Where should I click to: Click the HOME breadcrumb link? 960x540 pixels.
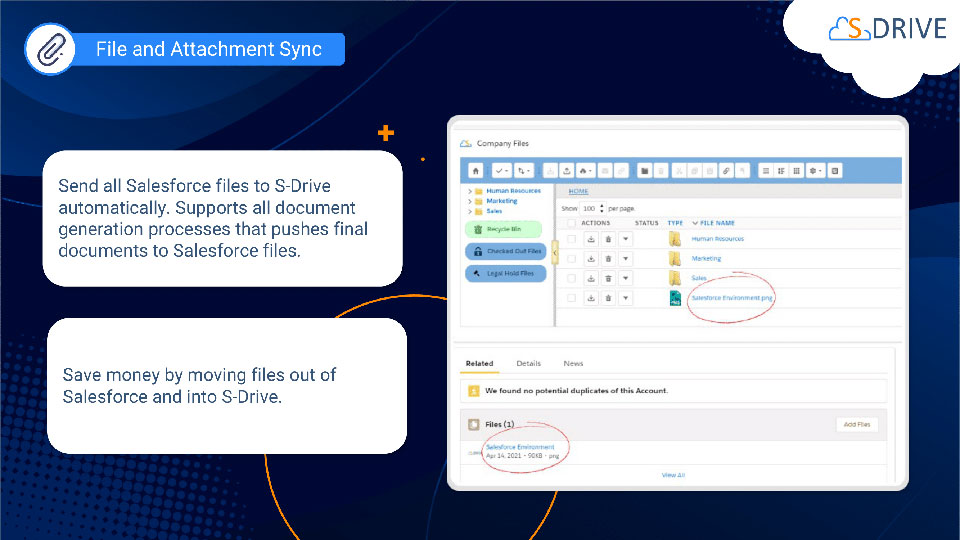click(x=578, y=191)
